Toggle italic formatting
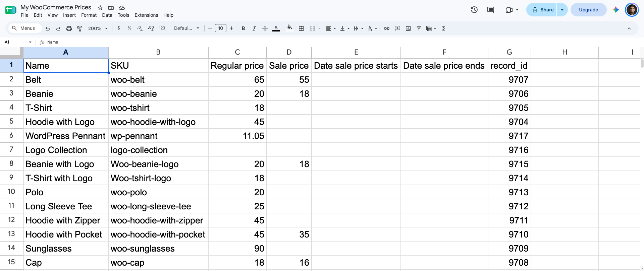 point(254,28)
